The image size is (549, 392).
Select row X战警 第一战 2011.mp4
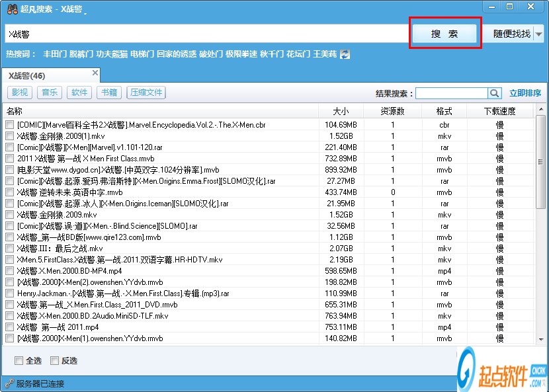coord(268,327)
